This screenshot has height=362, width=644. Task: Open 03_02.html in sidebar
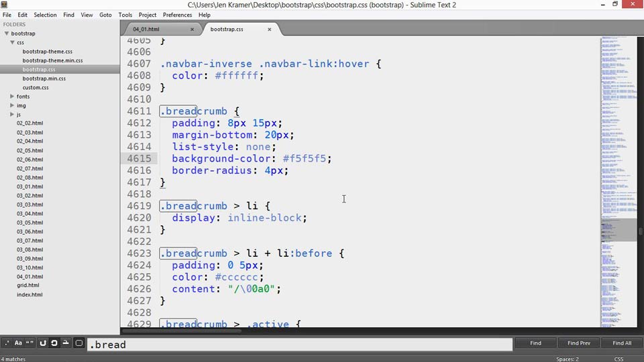(30, 196)
